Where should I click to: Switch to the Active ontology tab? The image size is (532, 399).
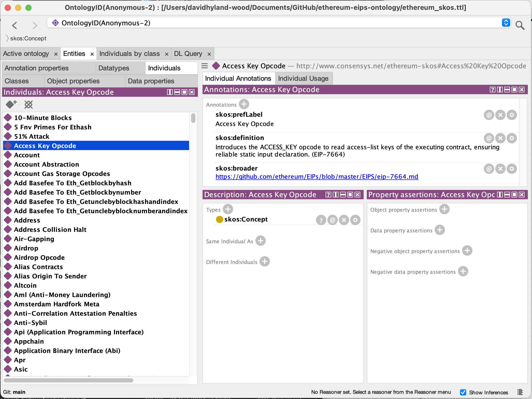(26, 54)
